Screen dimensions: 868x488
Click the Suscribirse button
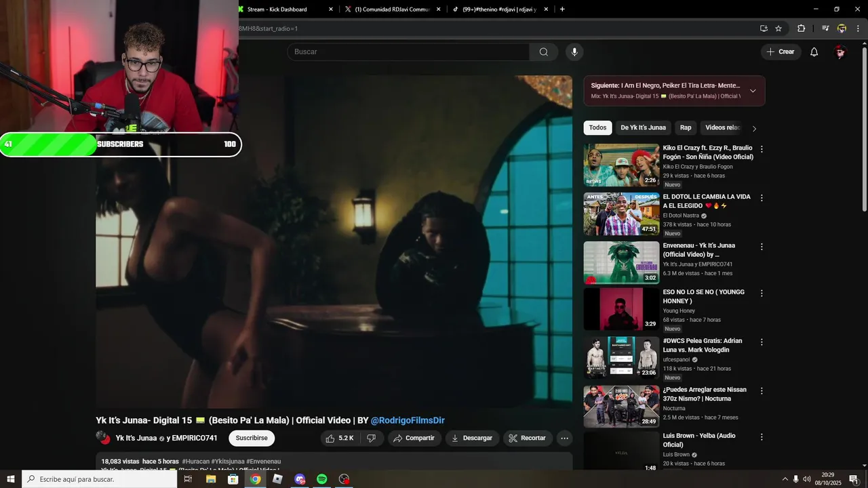252,438
